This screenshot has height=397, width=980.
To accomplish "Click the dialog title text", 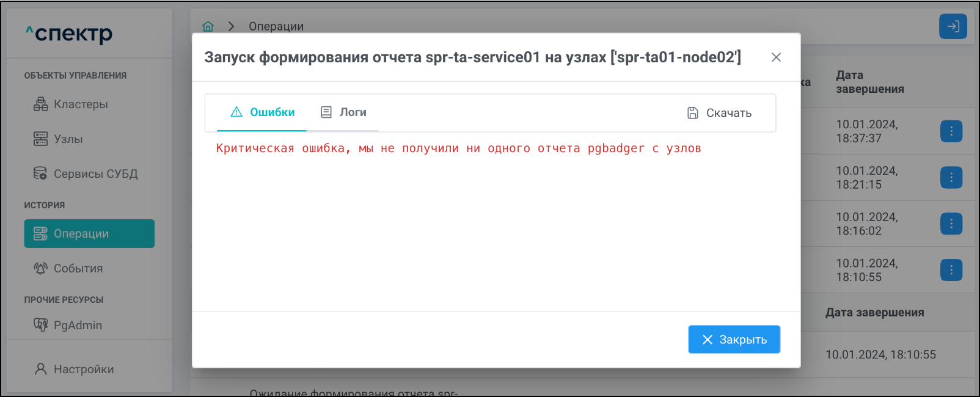I will tap(473, 57).
